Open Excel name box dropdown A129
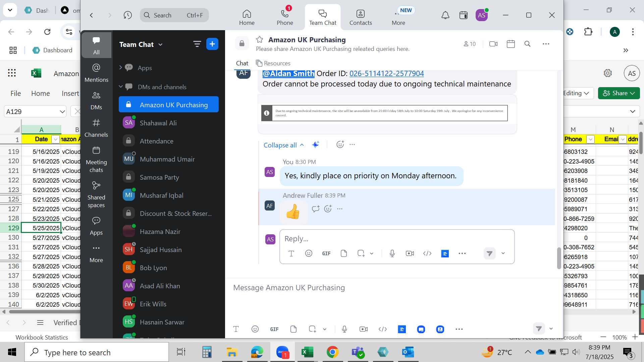 pos(62,112)
